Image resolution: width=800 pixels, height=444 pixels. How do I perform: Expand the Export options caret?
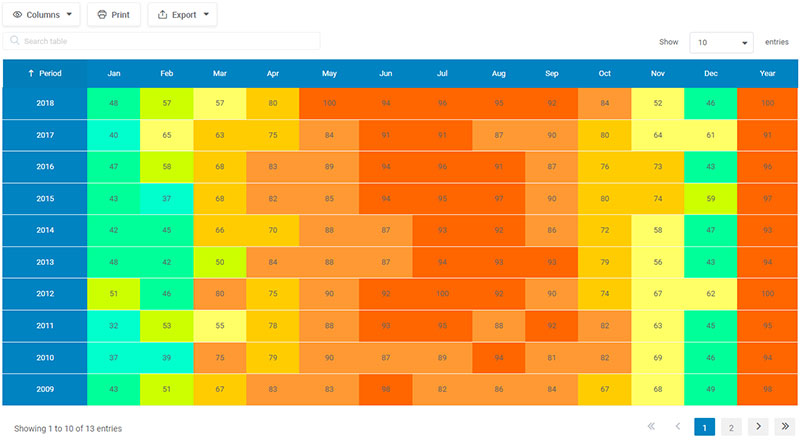[x=205, y=15]
